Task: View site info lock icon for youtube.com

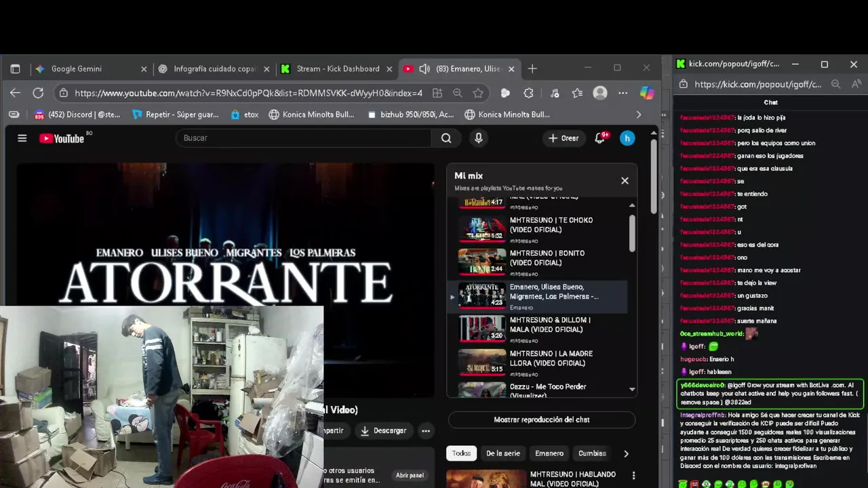Action: (63, 93)
